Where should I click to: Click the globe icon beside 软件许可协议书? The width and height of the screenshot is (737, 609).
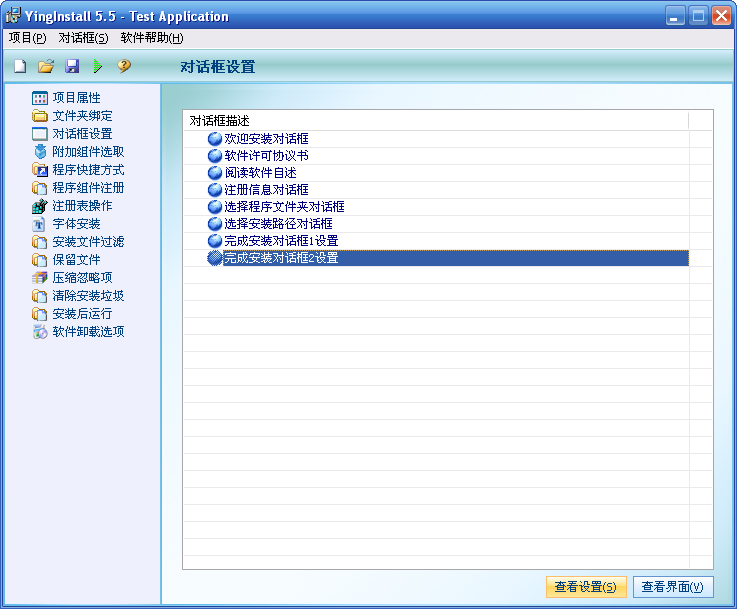click(x=215, y=156)
